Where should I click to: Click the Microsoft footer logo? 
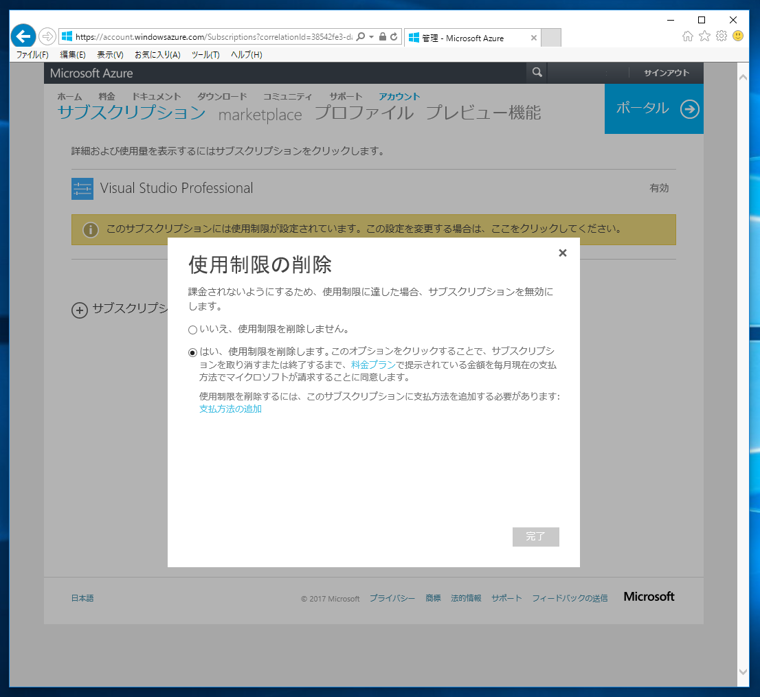[x=649, y=597]
